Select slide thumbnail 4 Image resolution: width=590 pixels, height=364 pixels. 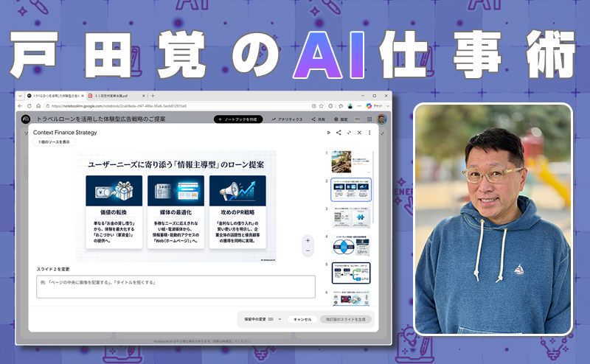[351, 245]
